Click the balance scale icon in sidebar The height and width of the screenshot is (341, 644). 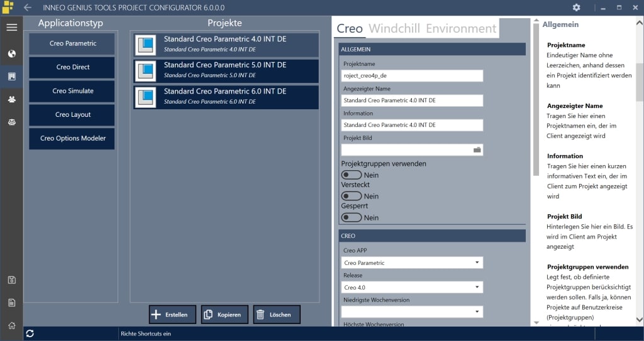11,122
